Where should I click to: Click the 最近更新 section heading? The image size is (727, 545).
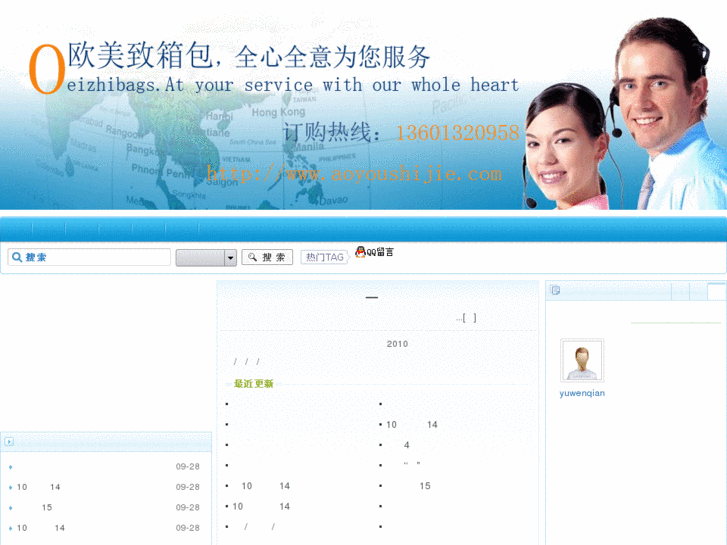pos(254,384)
